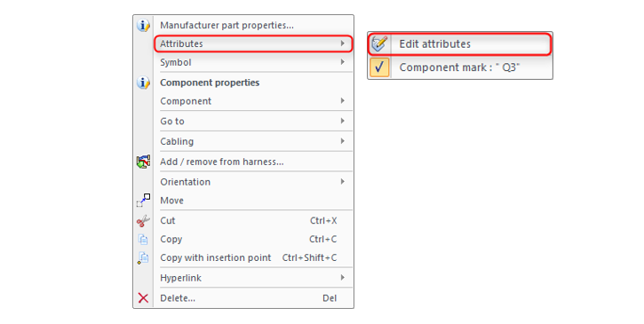Click the Add/remove from harness icon
The width and height of the screenshot is (644, 324).
click(x=143, y=162)
